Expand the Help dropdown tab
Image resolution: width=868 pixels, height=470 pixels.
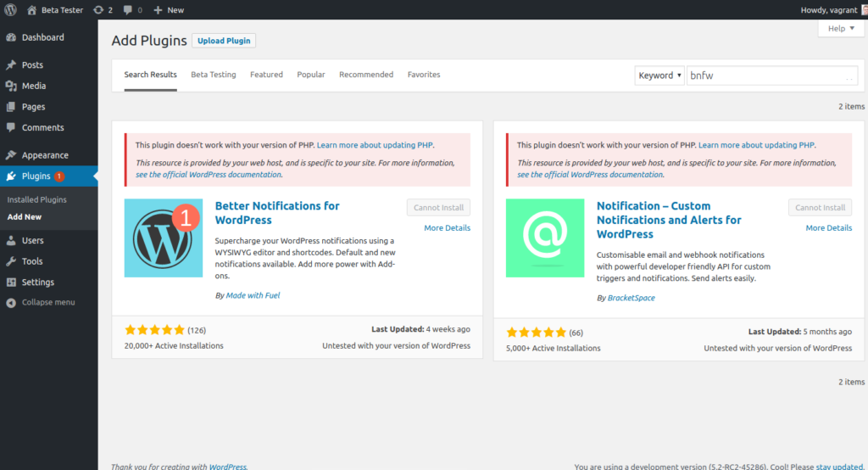(x=841, y=28)
